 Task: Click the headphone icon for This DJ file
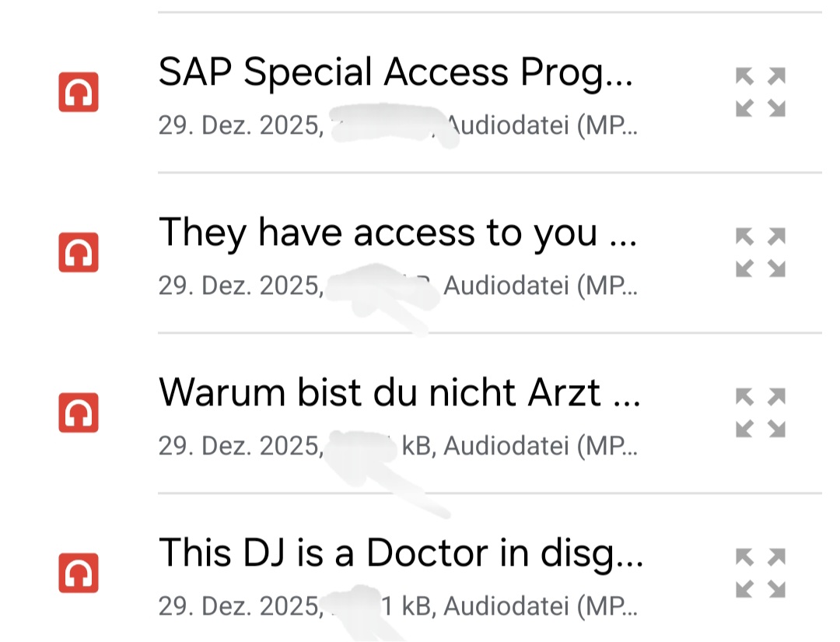(x=79, y=573)
